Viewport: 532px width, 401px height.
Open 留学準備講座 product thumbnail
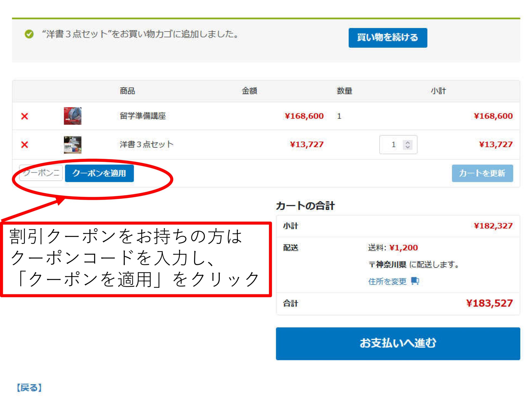pos(72,116)
